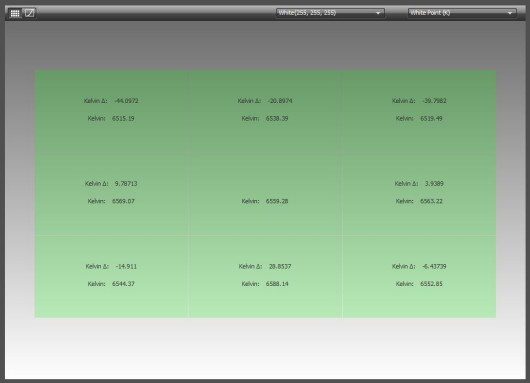Screen dimensions: 530x383
Task: Select the middle-left cell with Kelvin 6569.07
Action: [112, 194]
